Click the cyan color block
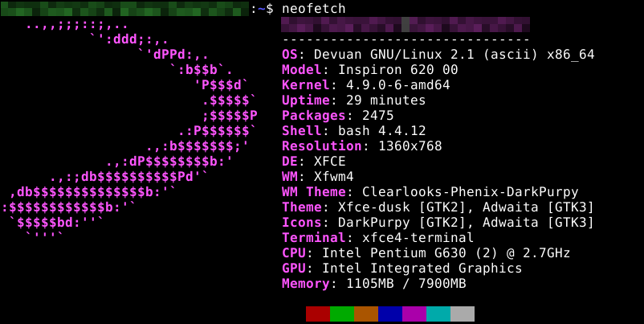Screen dimensions: 644x324 click(x=438, y=314)
